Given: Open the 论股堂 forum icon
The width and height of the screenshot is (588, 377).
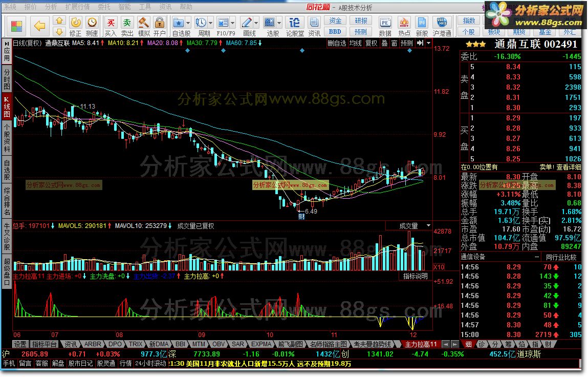Looking at the screenshot, I should [x=295, y=26].
